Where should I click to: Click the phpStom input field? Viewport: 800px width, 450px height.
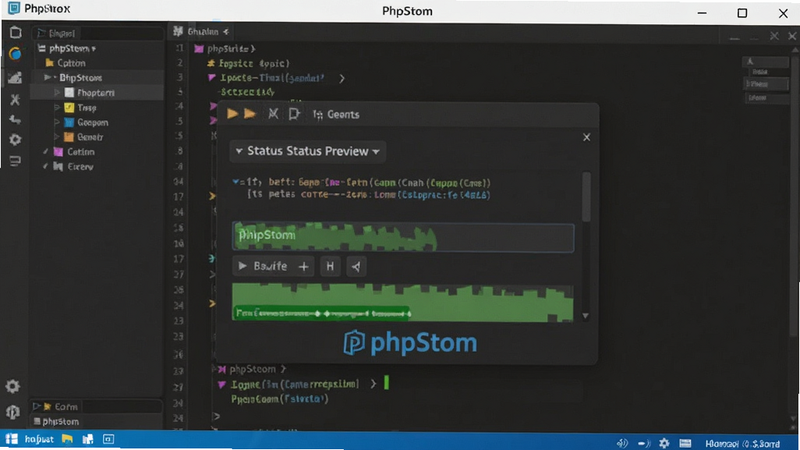pyautogui.click(x=403, y=237)
